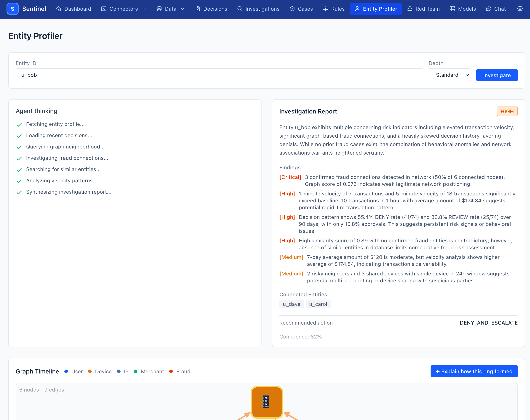Screen dimensions: 530x420
Task: Click the Data database icon
Action: coord(159,9)
